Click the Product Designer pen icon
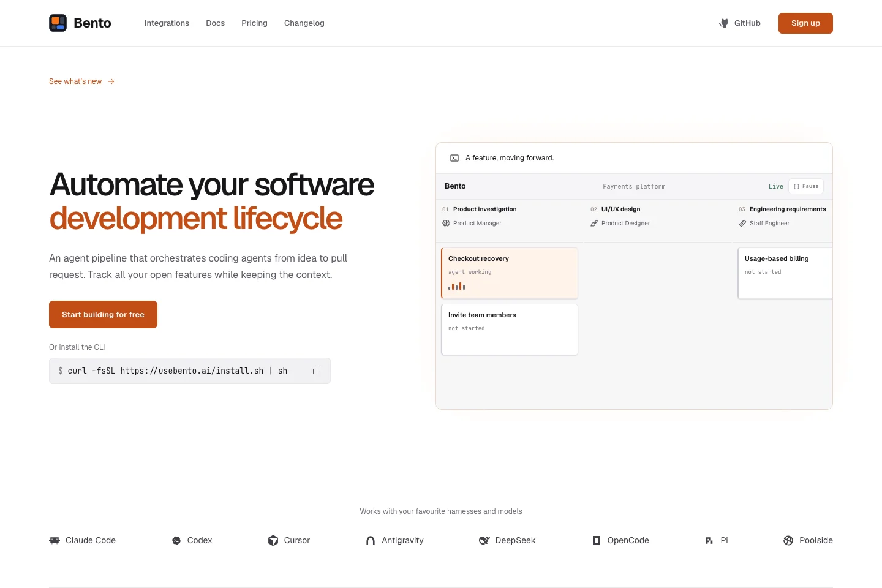882x588 pixels. (x=594, y=224)
